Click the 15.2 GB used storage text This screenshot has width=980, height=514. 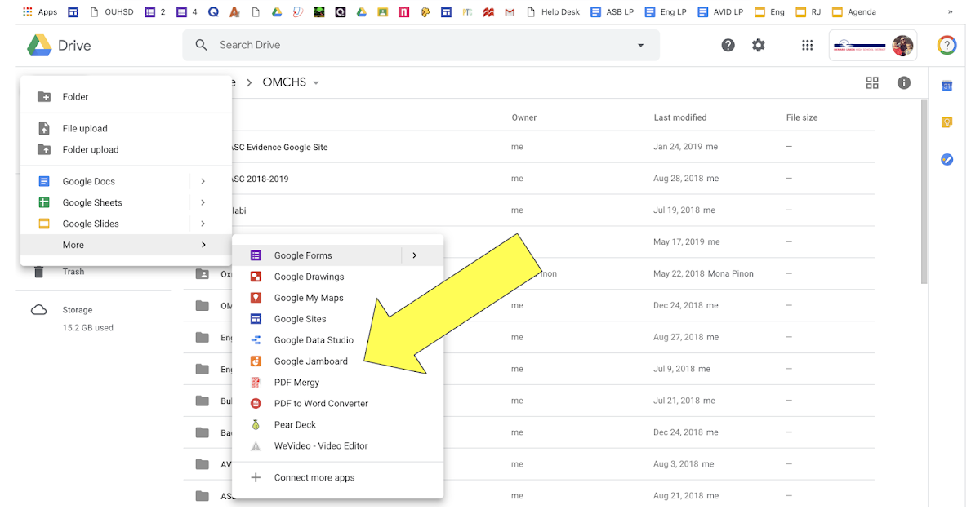(x=88, y=328)
